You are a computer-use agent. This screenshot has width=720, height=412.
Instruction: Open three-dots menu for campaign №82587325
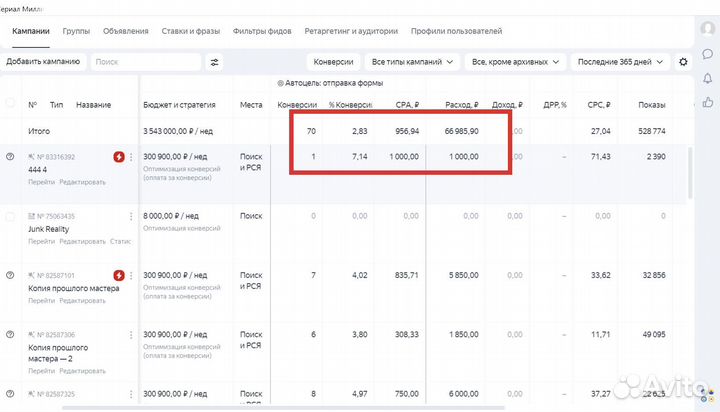[x=131, y=394]
